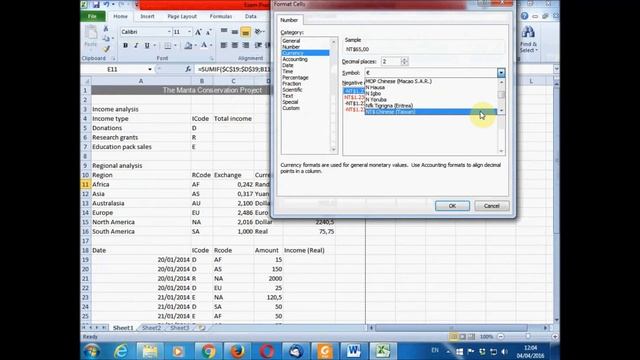
Task: Select the Number tab in Format Cells
Action: click(289, 20)
